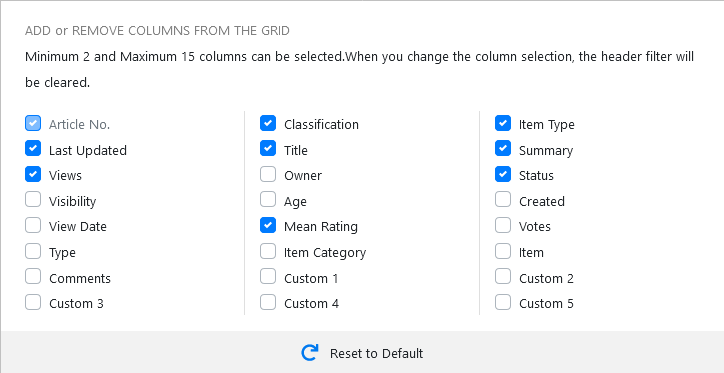The height and width of the screenshot is (373, 724).
Task: Enable the Owner column checkbox
Action: point(268,174)
